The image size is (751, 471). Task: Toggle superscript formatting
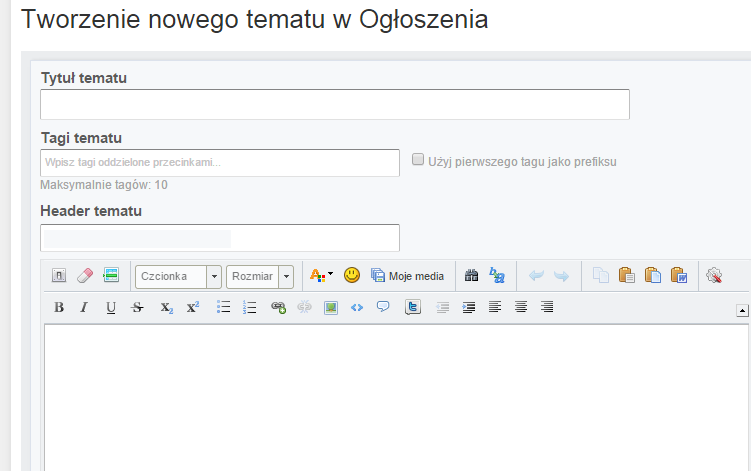193,307
